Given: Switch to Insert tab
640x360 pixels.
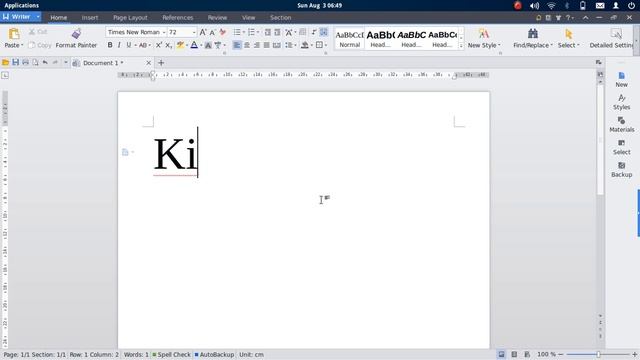Looking at the screenshot, I should coord(90,18).
